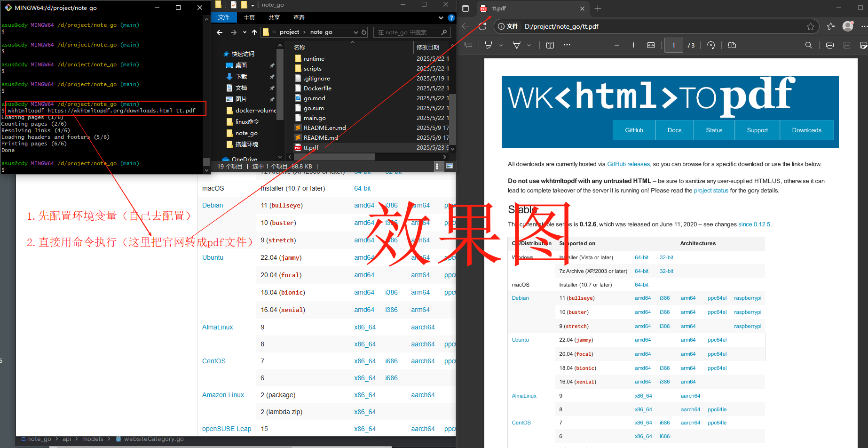Screen dimensions: 868x448
Task: Click the Ubuntu link in background webpage
Action: click(213, 257)
